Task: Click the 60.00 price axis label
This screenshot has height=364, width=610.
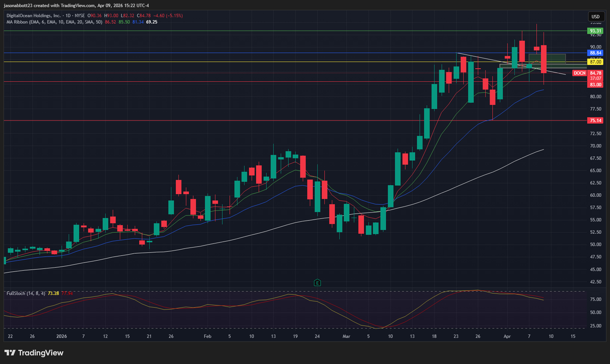Action: [x=596, y=195]
